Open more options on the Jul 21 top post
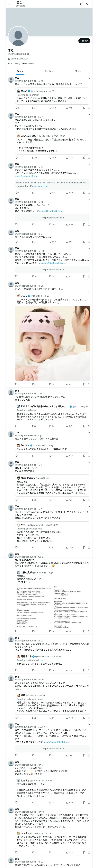This screenshot has width=98, height=868. pos(89,78)
